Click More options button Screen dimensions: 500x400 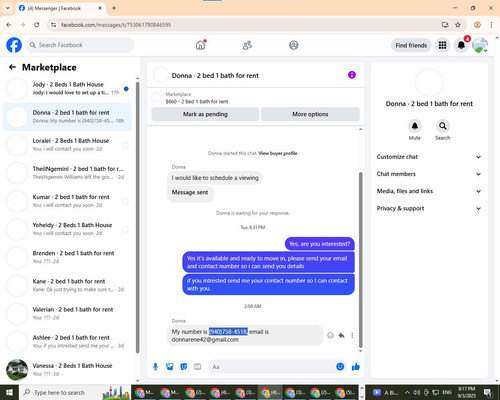tap(310, 114)
